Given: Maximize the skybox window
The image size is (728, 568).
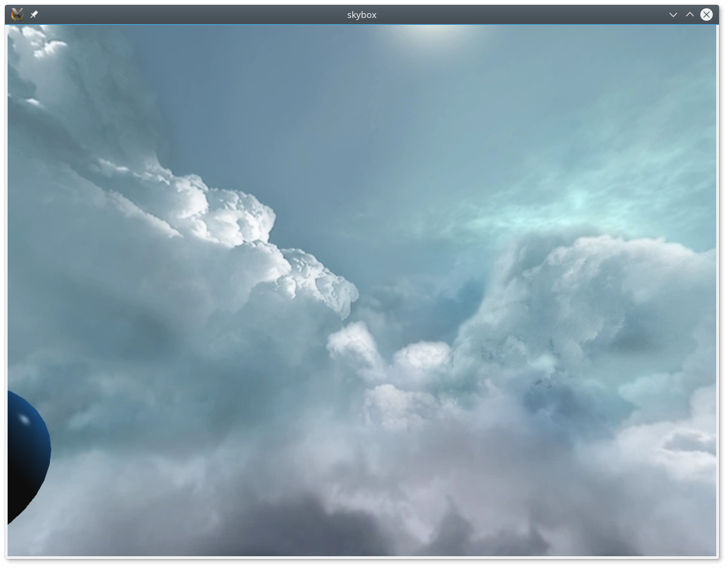Looking at the screenshot, I should (690, 15).
